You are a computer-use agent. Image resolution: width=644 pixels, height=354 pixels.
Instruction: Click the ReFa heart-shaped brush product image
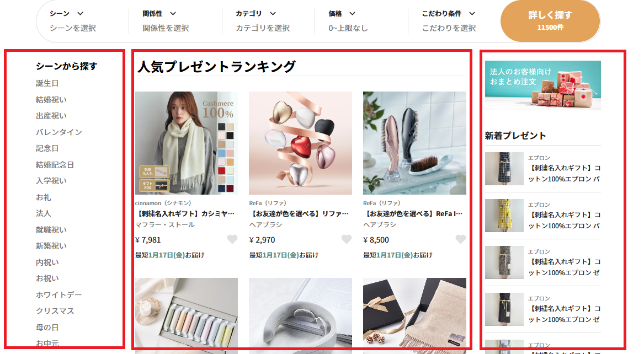tap(300, 143)
